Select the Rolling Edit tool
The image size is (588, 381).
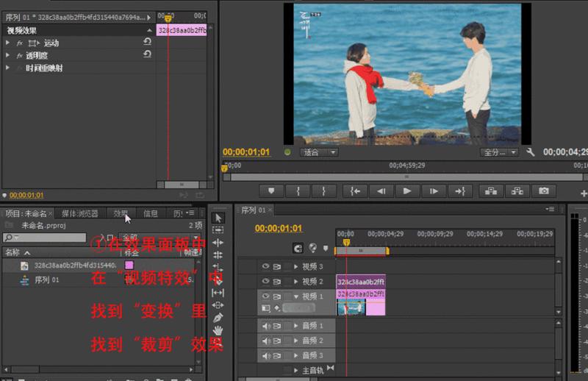coord(218,255)
